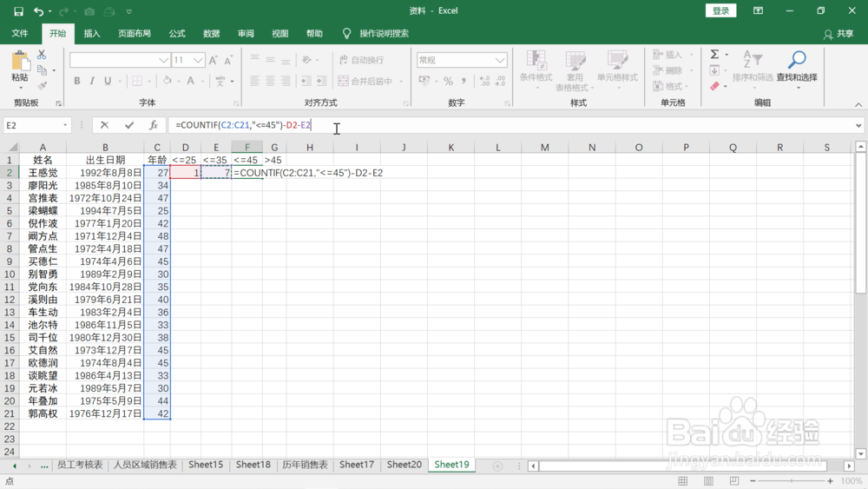Switch to 数据 Data tab
Image resolution: width=868 pixels, height=489 pixels.
212,33
